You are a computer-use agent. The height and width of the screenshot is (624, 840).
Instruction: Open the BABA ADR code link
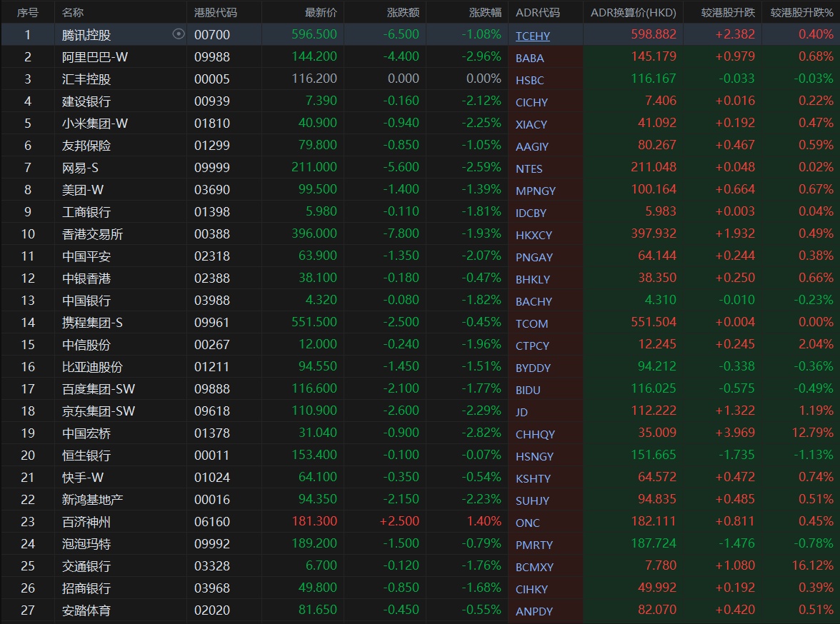[x=529, y=58]
